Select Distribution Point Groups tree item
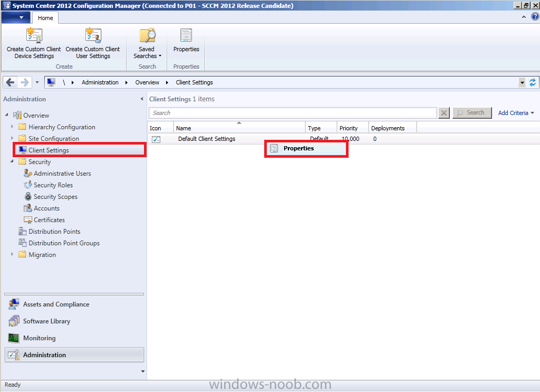 click(64, 243)
